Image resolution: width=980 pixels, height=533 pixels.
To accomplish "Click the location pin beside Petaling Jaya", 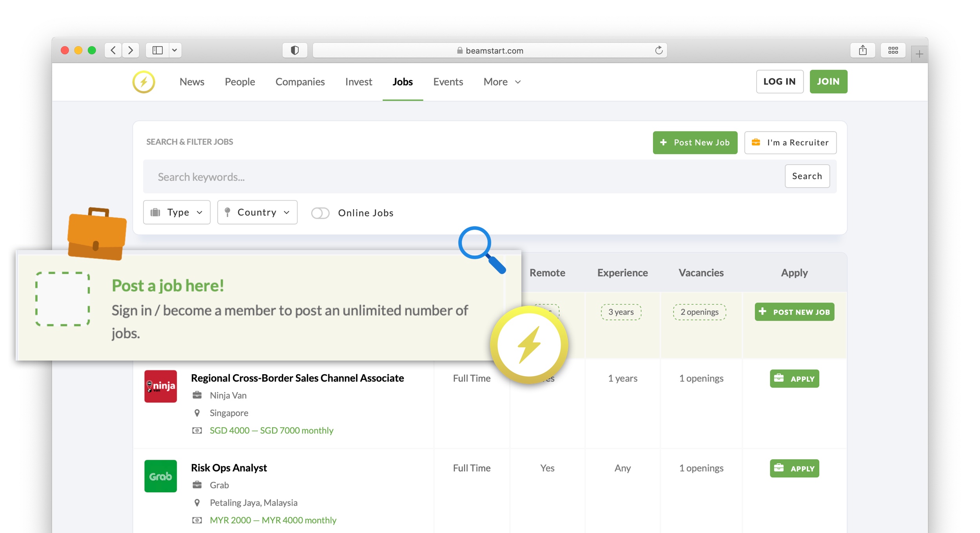I will pos(197,502).
